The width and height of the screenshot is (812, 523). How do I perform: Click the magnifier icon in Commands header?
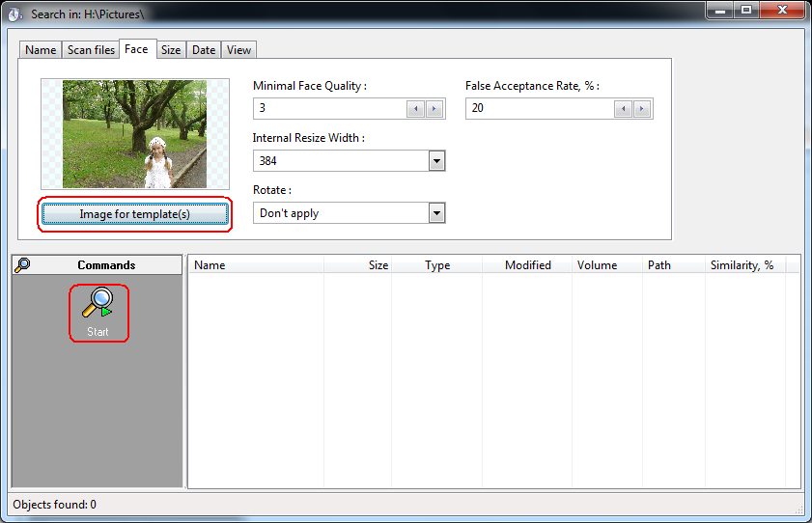22,265
